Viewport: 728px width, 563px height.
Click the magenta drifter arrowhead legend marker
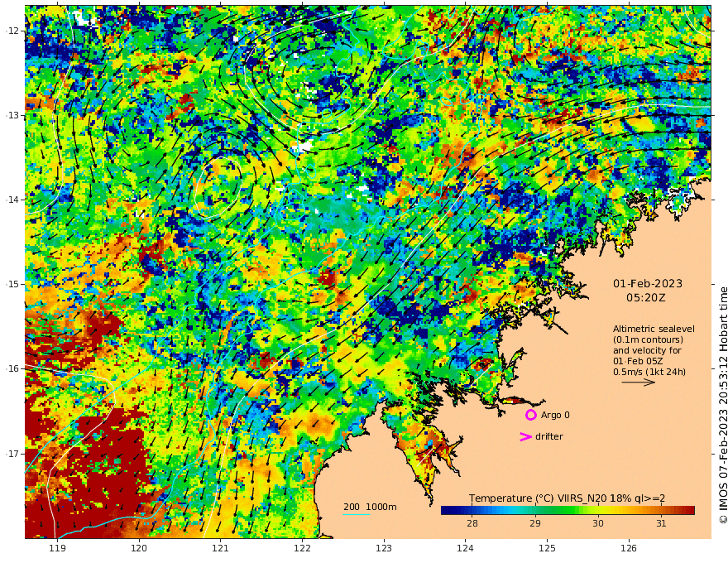(x=525, y=436)
